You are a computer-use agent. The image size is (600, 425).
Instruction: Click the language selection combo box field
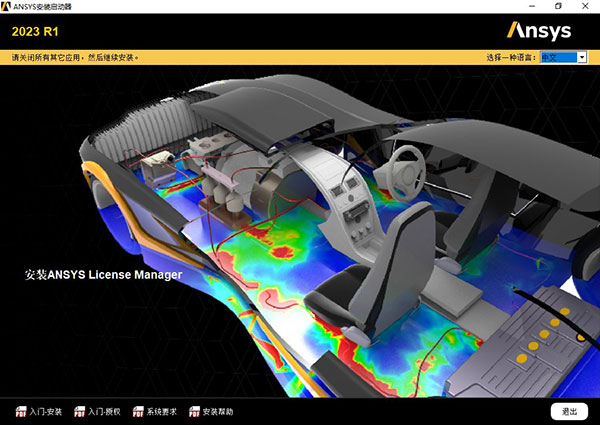[x=557, y=58]
